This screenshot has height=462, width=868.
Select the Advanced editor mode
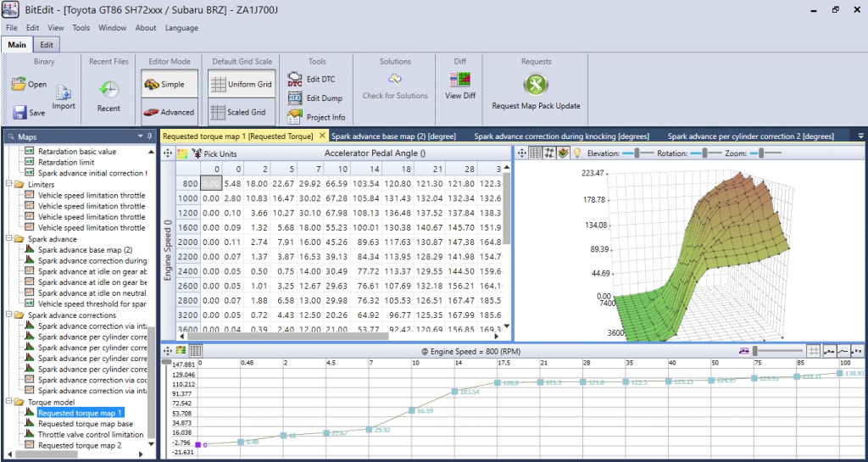coord(170,112)
